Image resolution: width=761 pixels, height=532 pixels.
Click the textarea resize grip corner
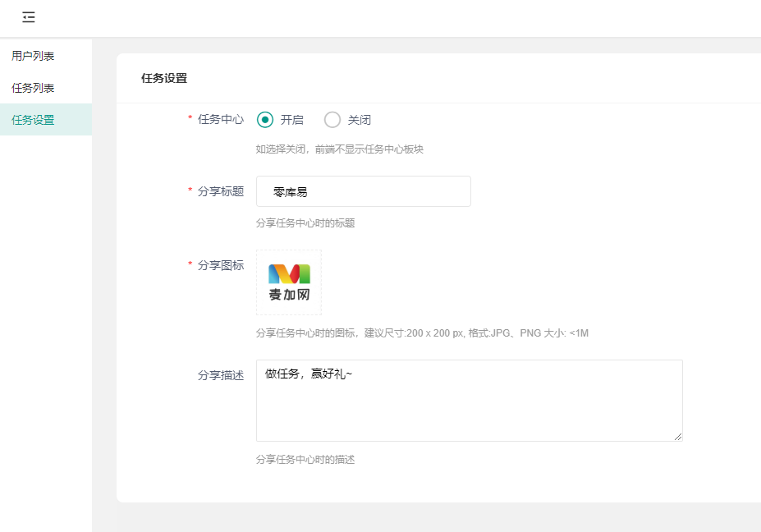click(678, 437)
